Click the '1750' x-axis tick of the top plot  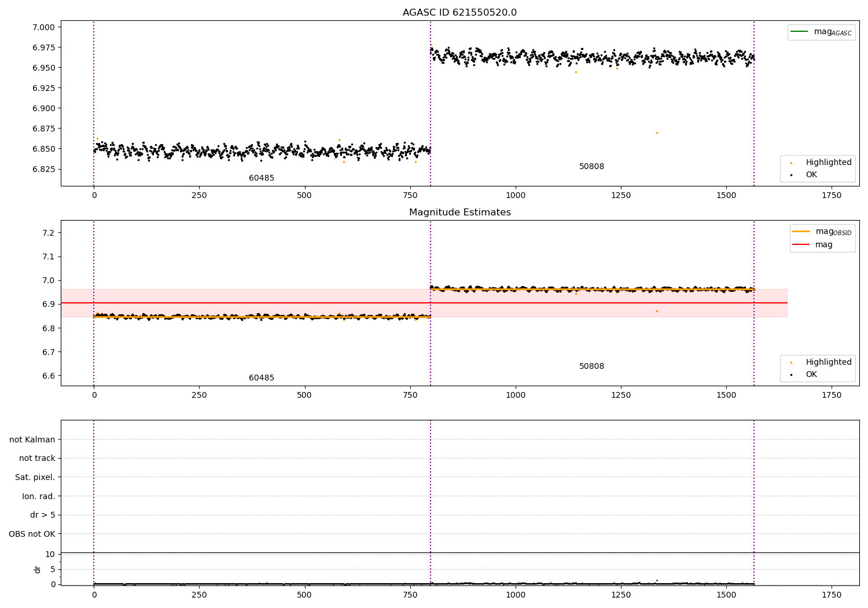832,196
